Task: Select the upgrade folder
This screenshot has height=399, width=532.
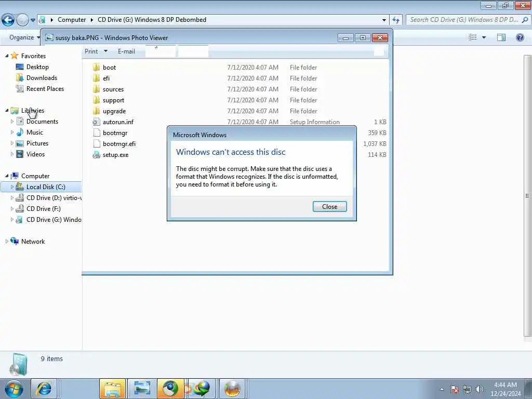Action: coord(114,111)
